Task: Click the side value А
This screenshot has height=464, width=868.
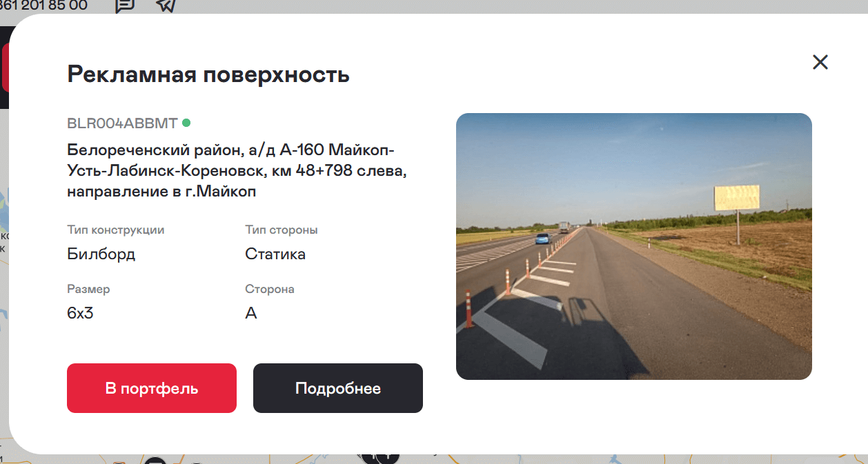Action: click(251, 313)
